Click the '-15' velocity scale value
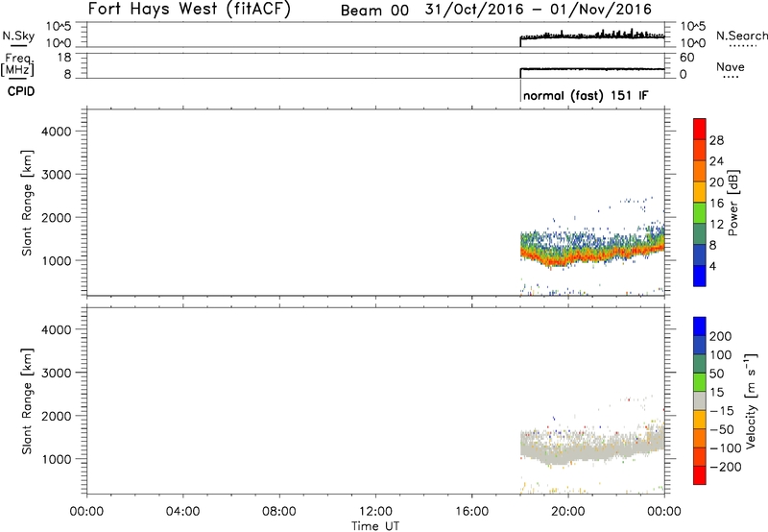768x532 pixels. click(x=721, y=411)
